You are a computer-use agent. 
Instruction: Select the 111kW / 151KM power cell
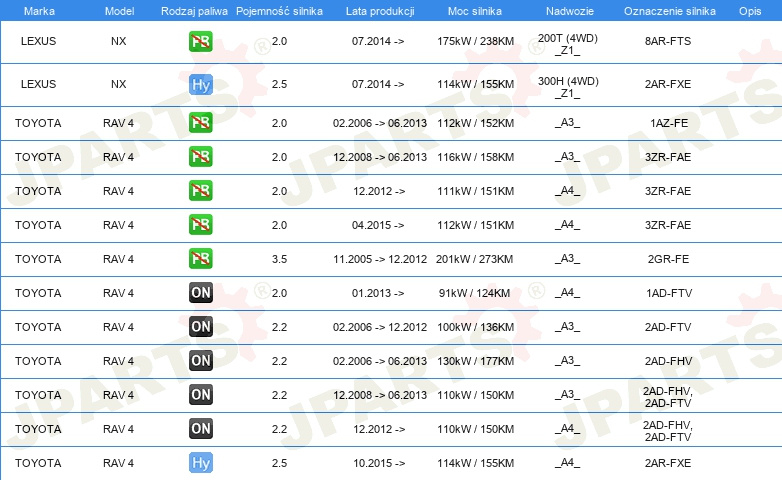[475, 191]
